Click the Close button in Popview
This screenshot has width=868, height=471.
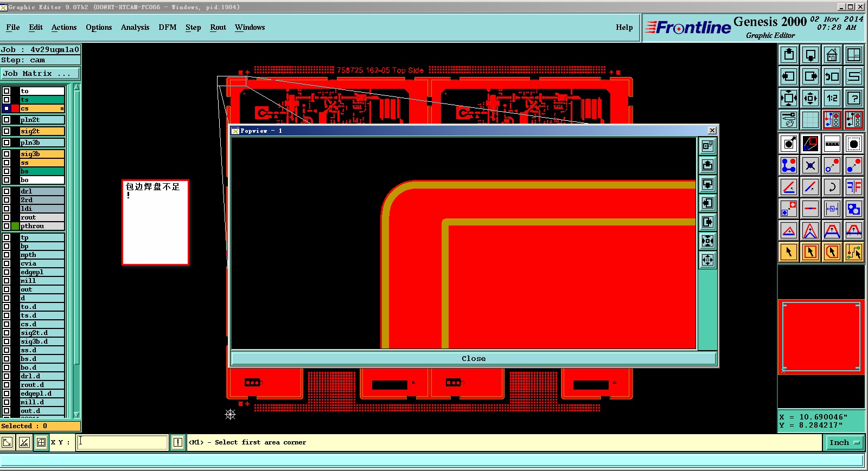[474, 358]
